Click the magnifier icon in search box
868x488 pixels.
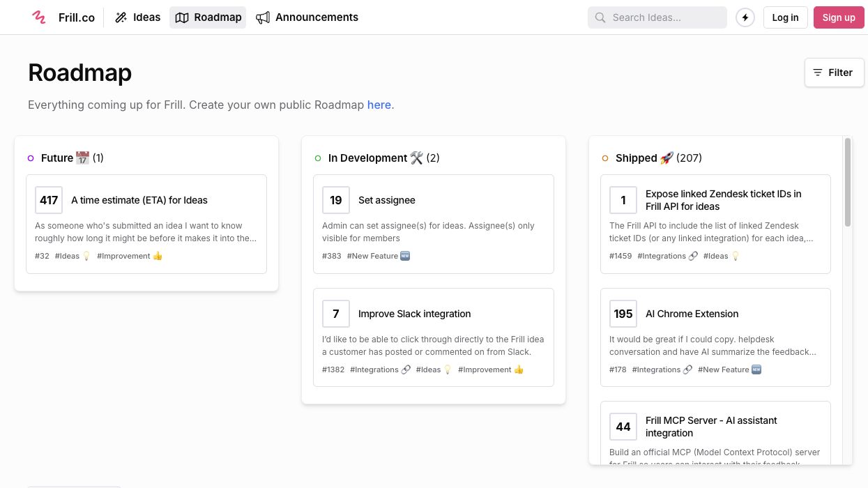tap(600, 17)
